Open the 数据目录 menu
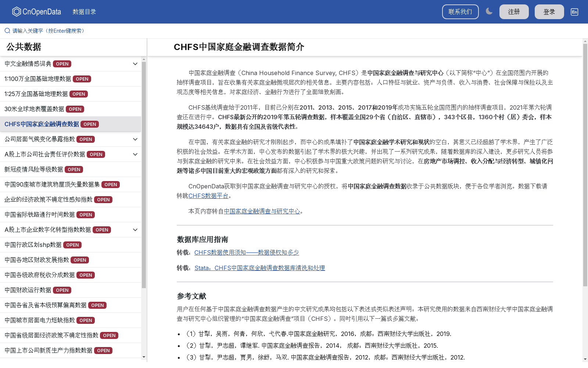 [x=84, y=12]
